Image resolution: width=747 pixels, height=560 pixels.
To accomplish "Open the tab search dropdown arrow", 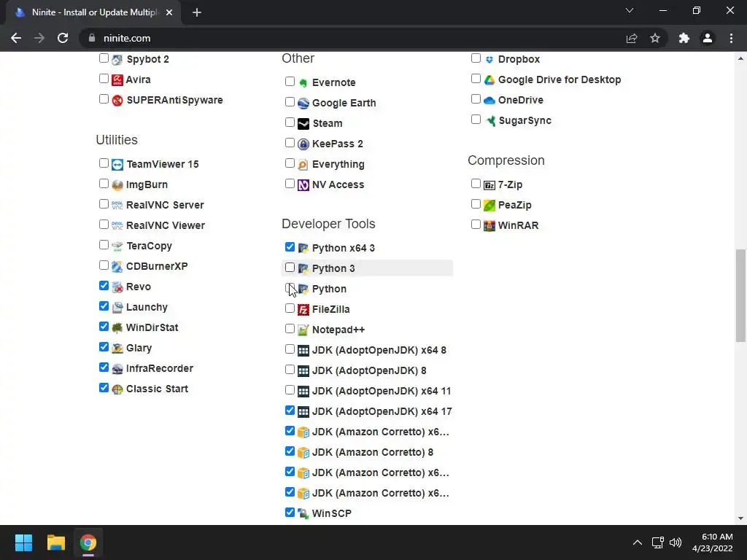I will pyautogui.click(x=630, y=10).
